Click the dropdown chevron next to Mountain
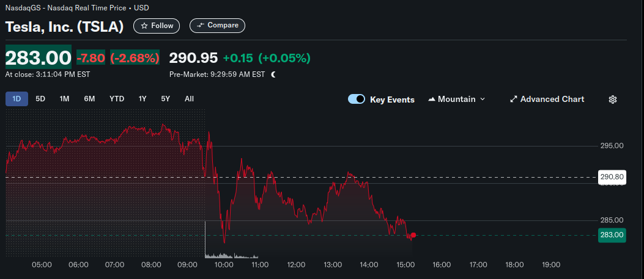The image size is (644, 279). pos(483,99)
